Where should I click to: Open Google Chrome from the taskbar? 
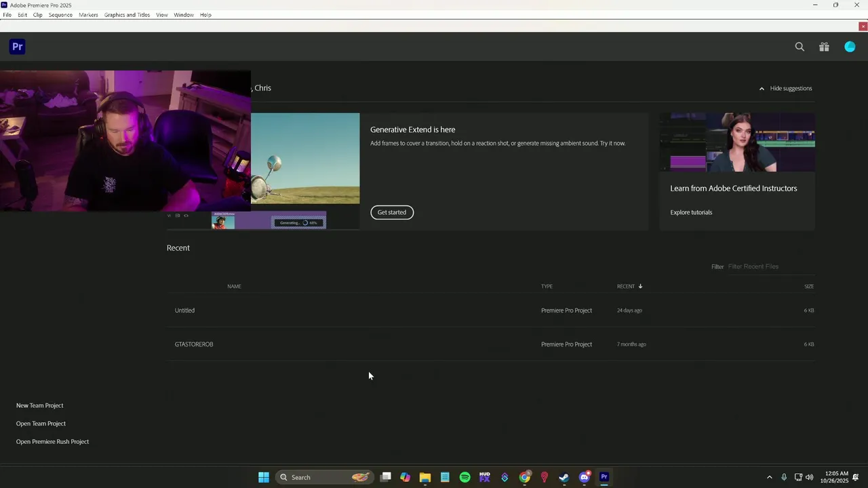tap(524, 477)
